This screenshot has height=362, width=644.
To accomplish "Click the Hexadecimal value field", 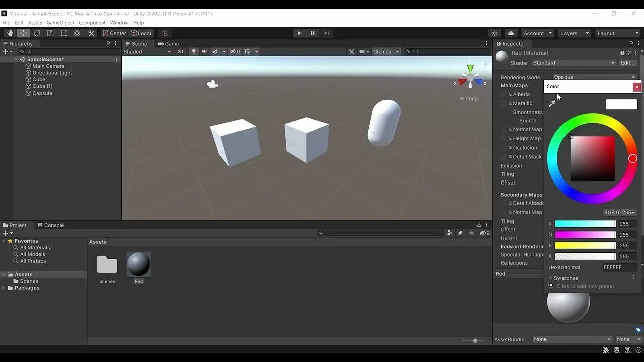I will pos(620,267).
